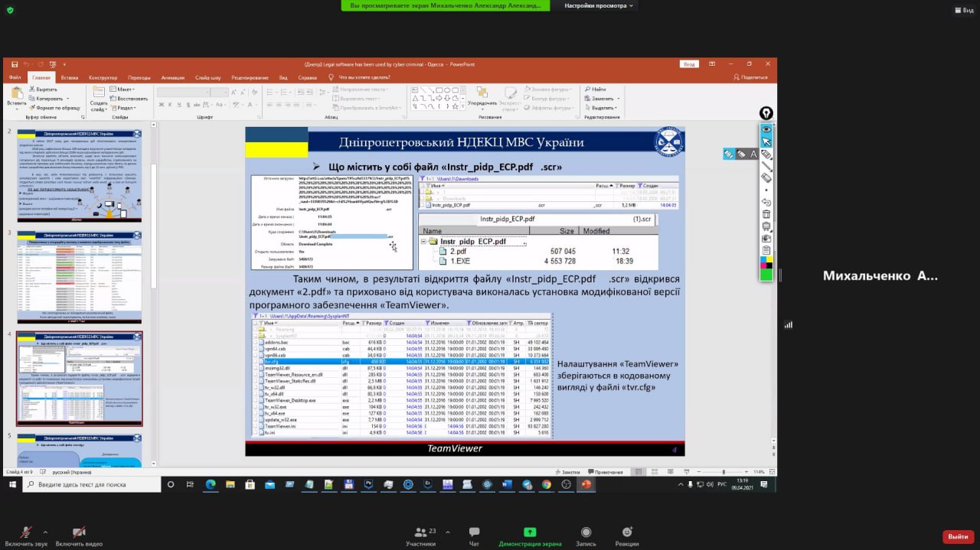Open the font name combo box
This screenshot has width=980, height=550.
tap(183, 93)
